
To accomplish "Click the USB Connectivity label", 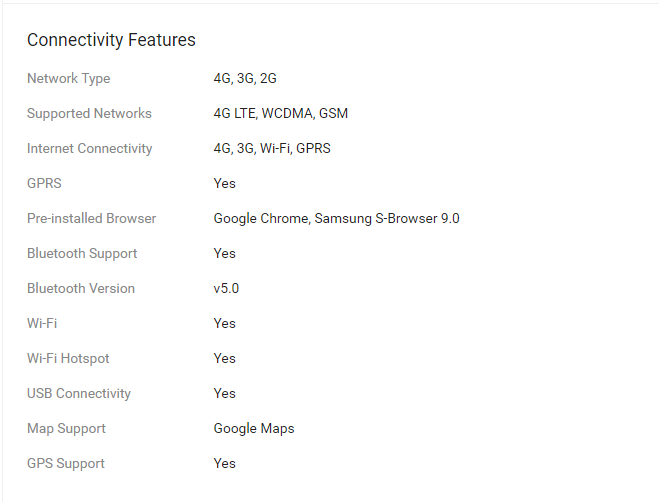I will click(79, 394).
